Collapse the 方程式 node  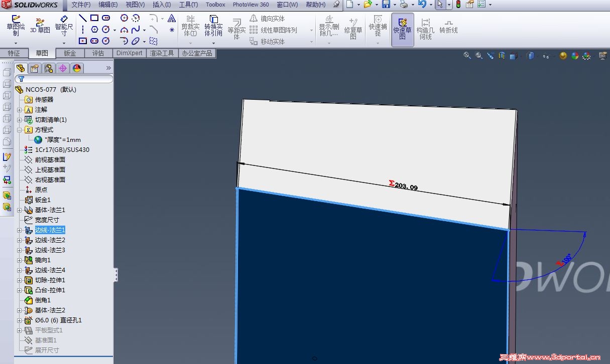pyautogui.click(x=20, y=129)
